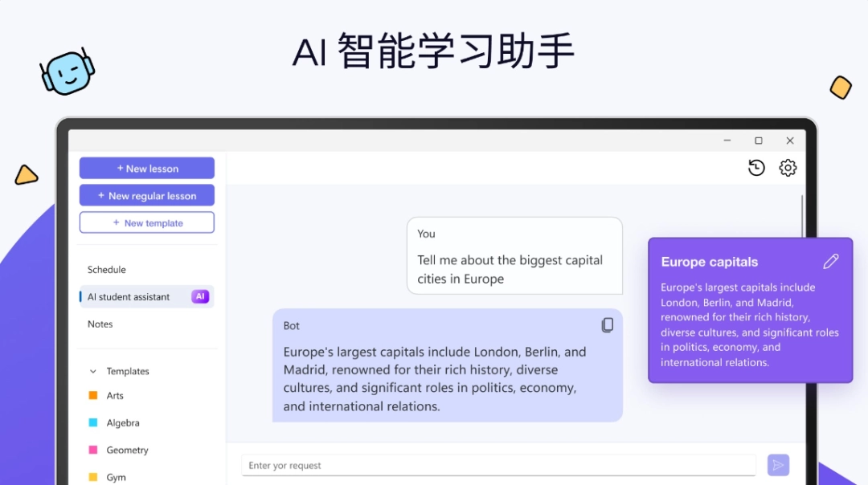Edit the Europe capitals note via pencil icon

831,261
